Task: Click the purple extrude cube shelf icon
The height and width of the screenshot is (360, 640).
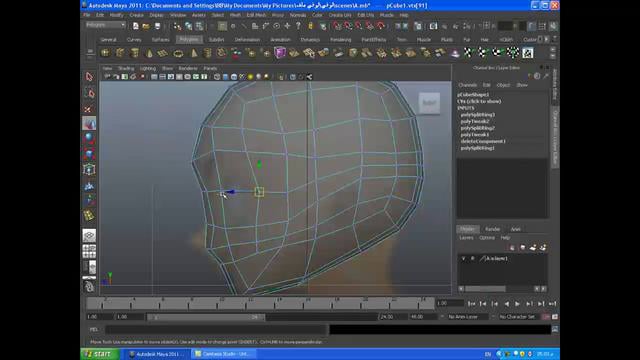Action: coord(280,53)
